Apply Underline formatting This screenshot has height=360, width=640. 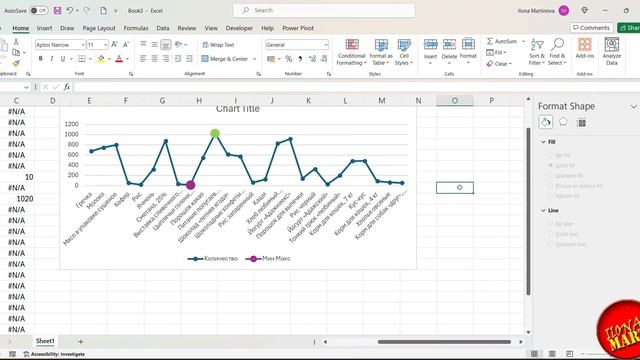62,59
